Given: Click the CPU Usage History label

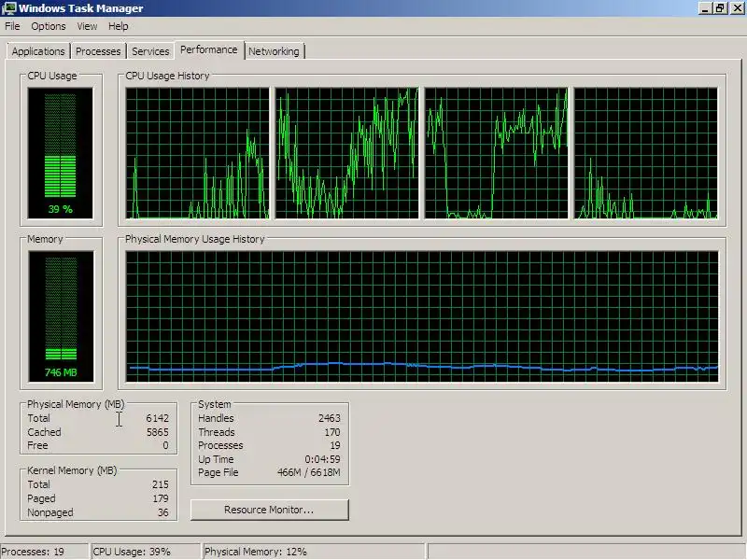Looking at the screenshot, I should [167, 76].
